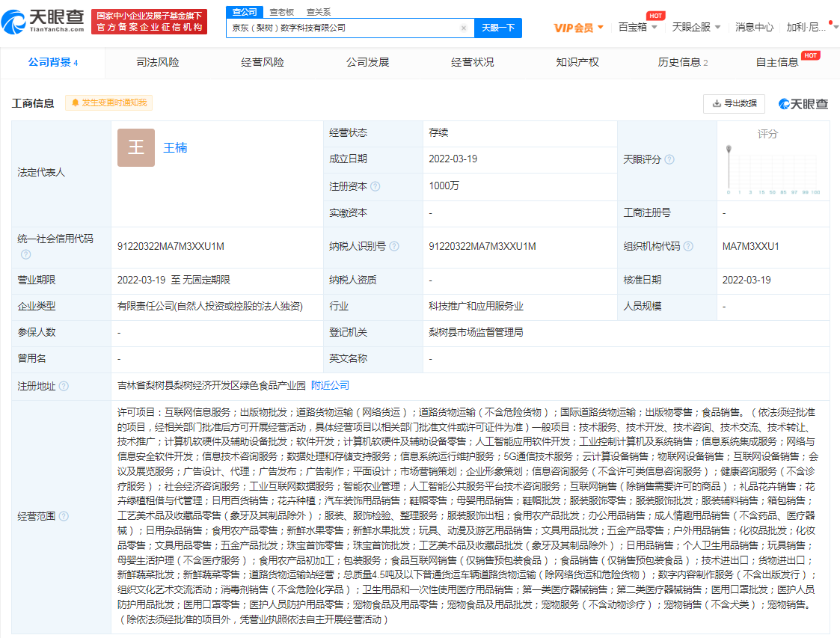
Task: Select the 查老板 search tab
Action: [x=282, y=12]
